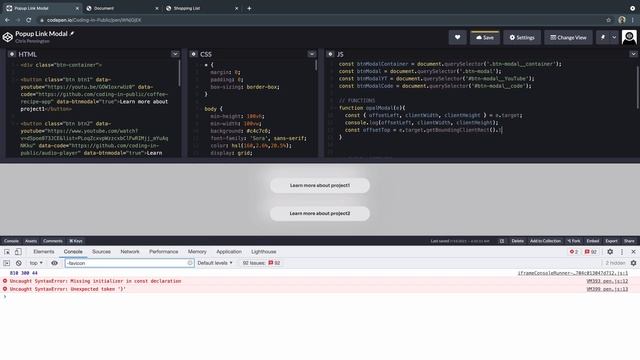Image resolution: width=640 pixels, height=360 pixels.
Task: Toggle console sidebar visibility
Action: pos(7,263)
